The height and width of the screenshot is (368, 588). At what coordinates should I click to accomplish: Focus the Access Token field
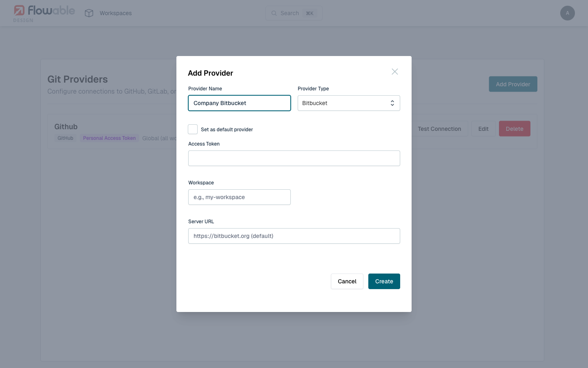point(294,158)
